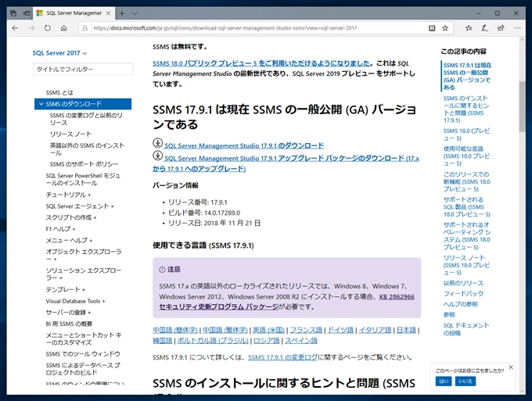Select 英語 (米国) language link
The image size is (532, 401).
click(268, 330)
